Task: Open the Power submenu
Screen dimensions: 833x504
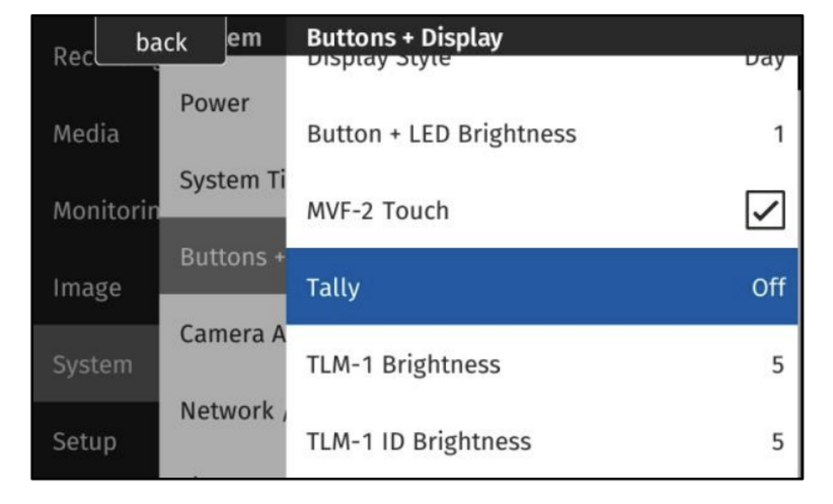Action: (x=214, y=103)
